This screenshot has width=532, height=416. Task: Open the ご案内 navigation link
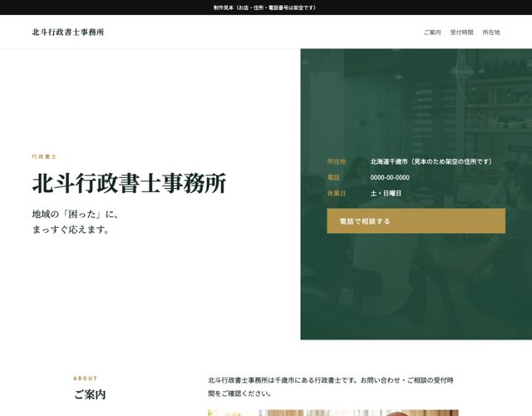pos(432,32)
